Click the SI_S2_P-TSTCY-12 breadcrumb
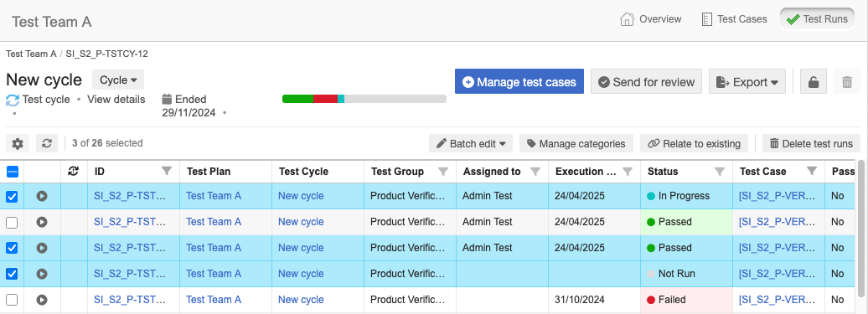868x314 pixels. pos(107,54)
